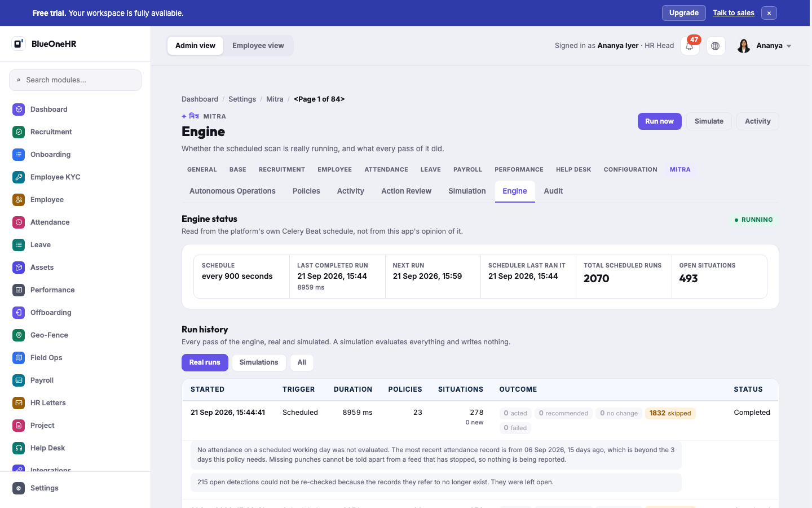Image resolution: width=812 pixels, height=508 pixels.
Task: Click the Run now button
Action: [659, 121]
